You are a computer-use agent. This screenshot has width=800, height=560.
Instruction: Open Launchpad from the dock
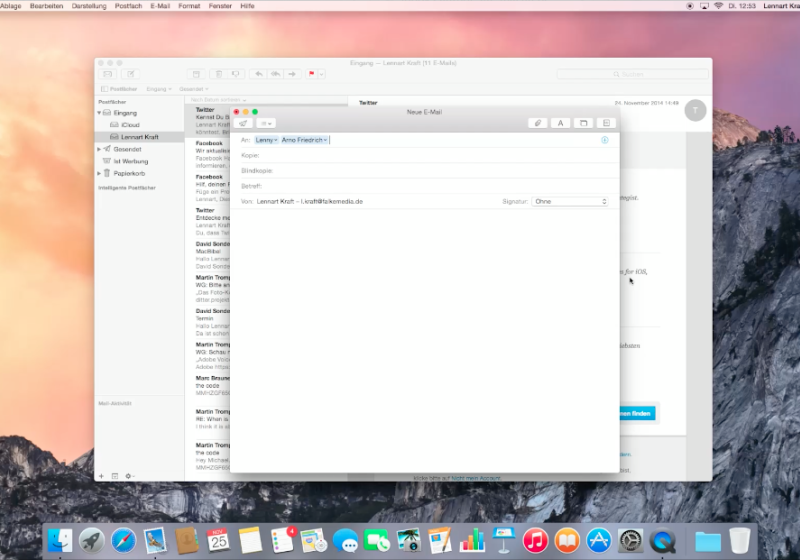click(92, 541)
